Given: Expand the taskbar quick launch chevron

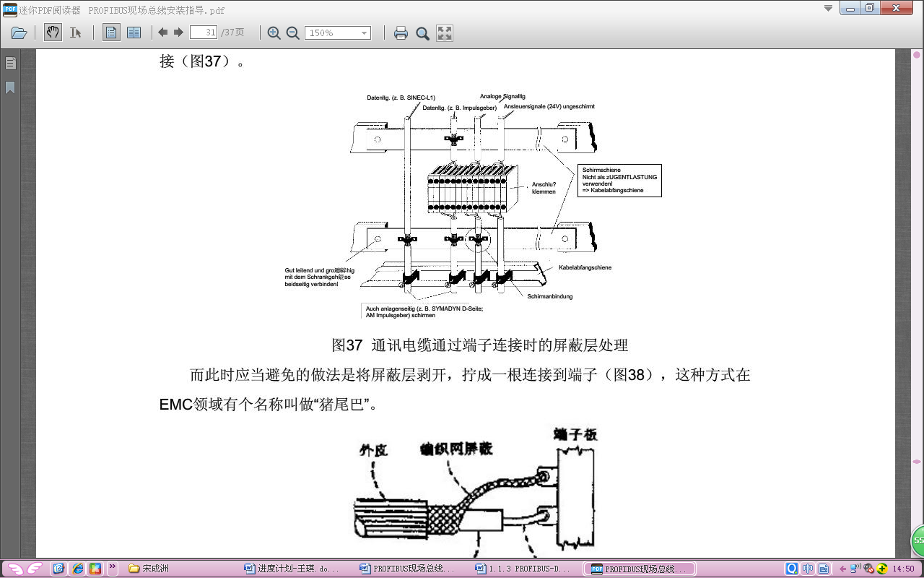Looking at the screenshot, I should pos(113,569).
